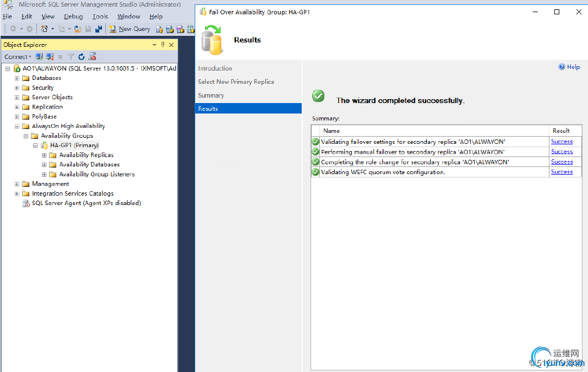This screenshot has height=372, width=588.
Task: Click the Disconnect server icon
Action: [x=50, y=57]
